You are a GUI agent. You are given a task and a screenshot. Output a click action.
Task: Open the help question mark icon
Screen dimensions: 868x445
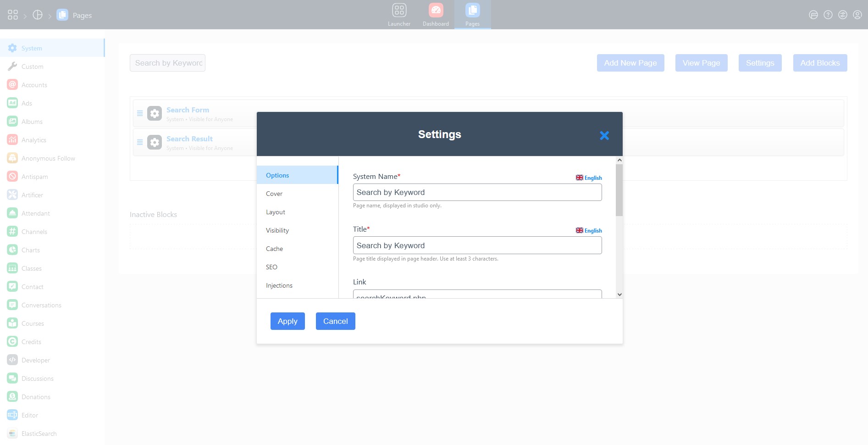(x=828, y=15)
